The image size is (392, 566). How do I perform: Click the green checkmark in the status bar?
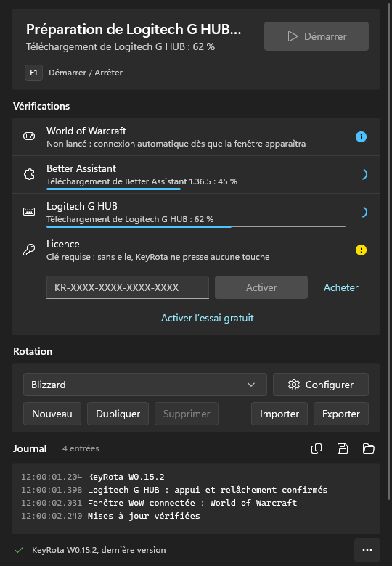coord(19,550)
